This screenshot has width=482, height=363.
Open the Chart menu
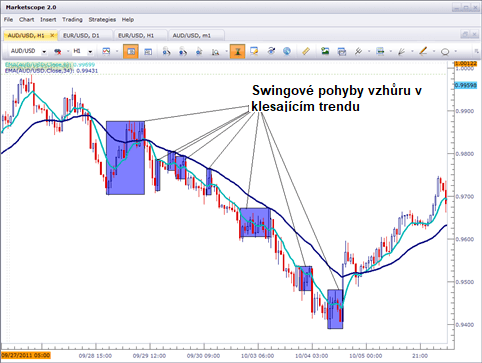(27, 20)
